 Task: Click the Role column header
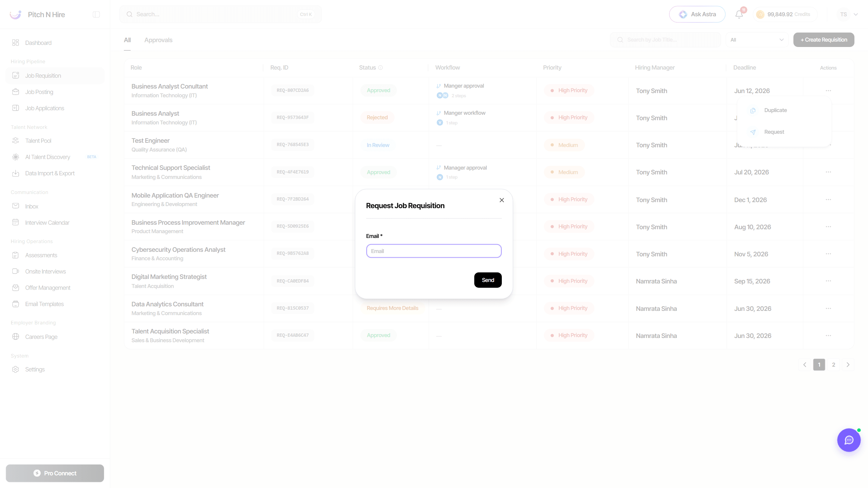(136, 67)
